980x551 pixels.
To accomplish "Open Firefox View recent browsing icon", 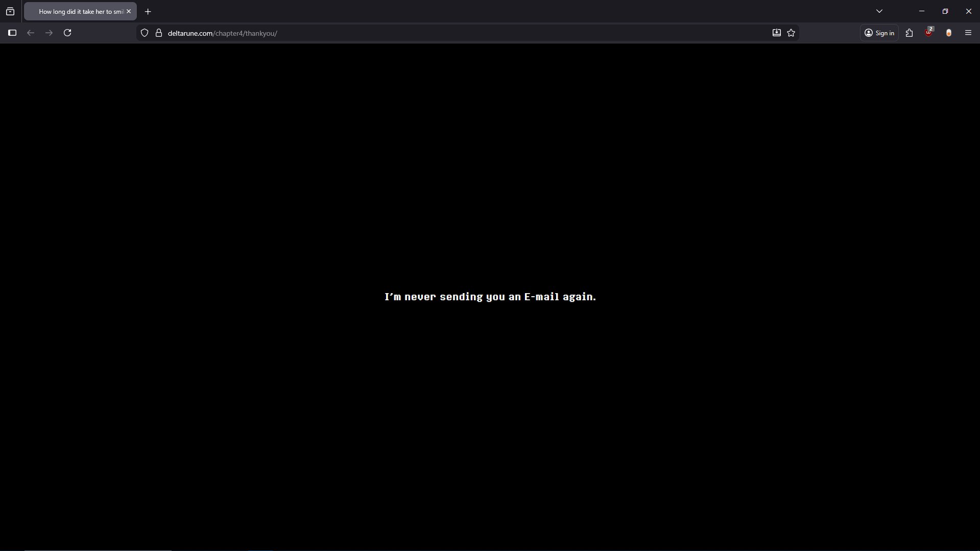I will 10,11.
